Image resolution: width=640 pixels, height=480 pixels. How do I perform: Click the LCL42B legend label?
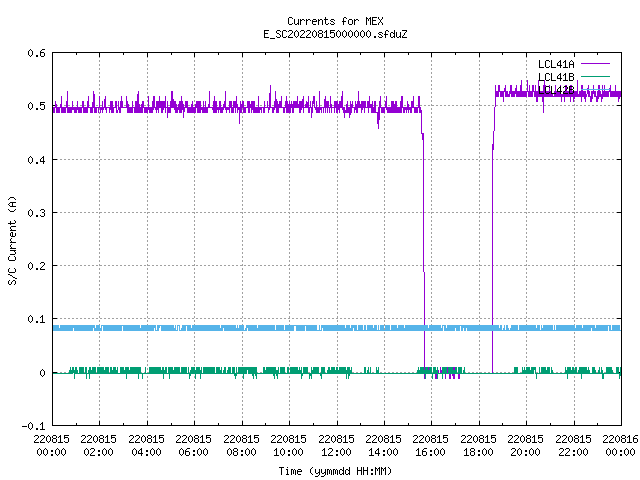[x=556, y=90]
